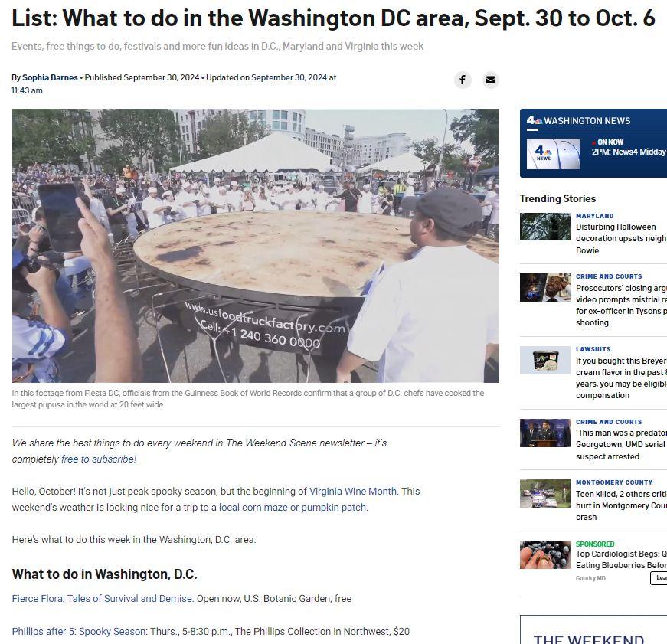Screen dimensions: 667x644
Task: Open Fierce Flora: Tales of Survival link
Action: [x=103, y=599]
